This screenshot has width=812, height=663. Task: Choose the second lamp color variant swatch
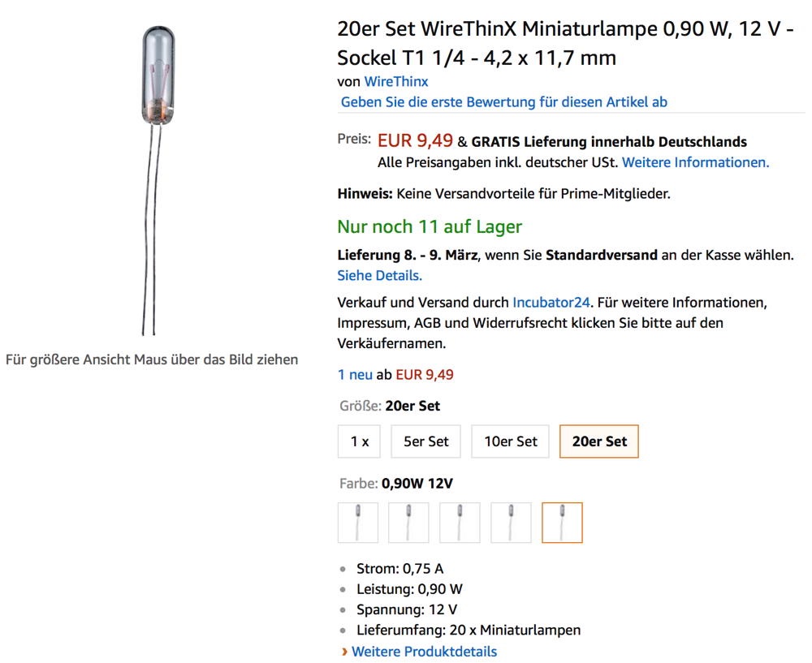[408, 523]
